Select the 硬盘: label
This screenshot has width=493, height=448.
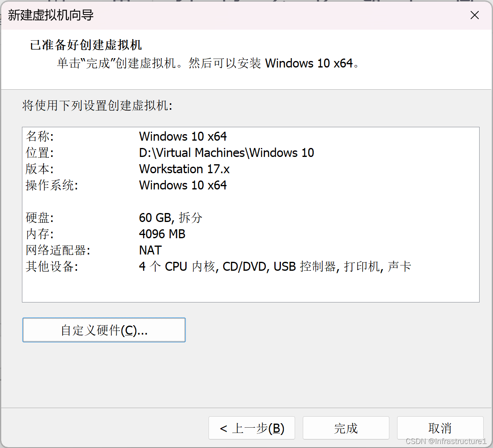[x=39, y=217]
